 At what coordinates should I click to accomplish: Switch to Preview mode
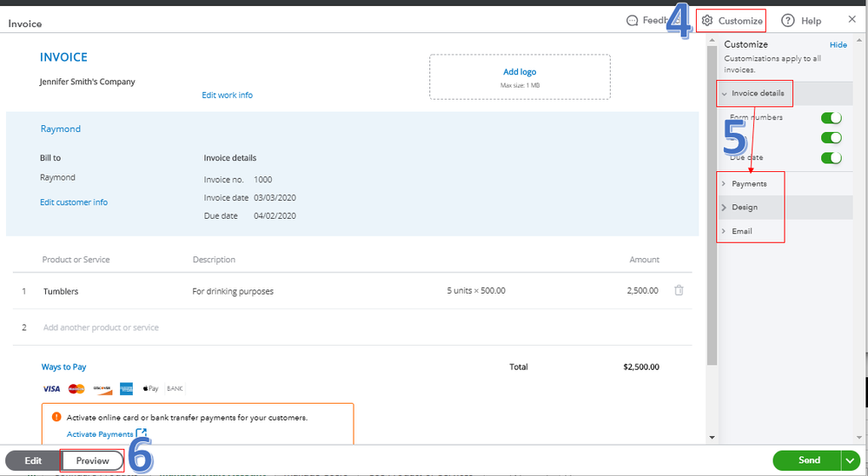92,460
